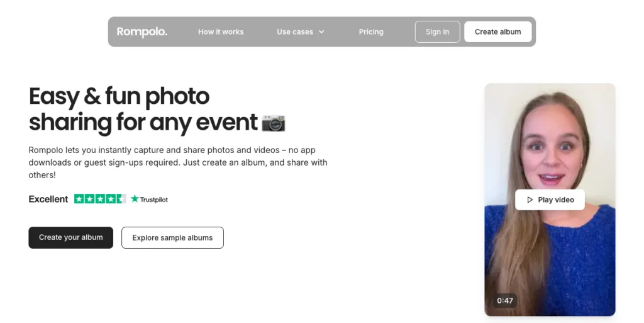Click the Excellent rating label

tap(48, 199)
